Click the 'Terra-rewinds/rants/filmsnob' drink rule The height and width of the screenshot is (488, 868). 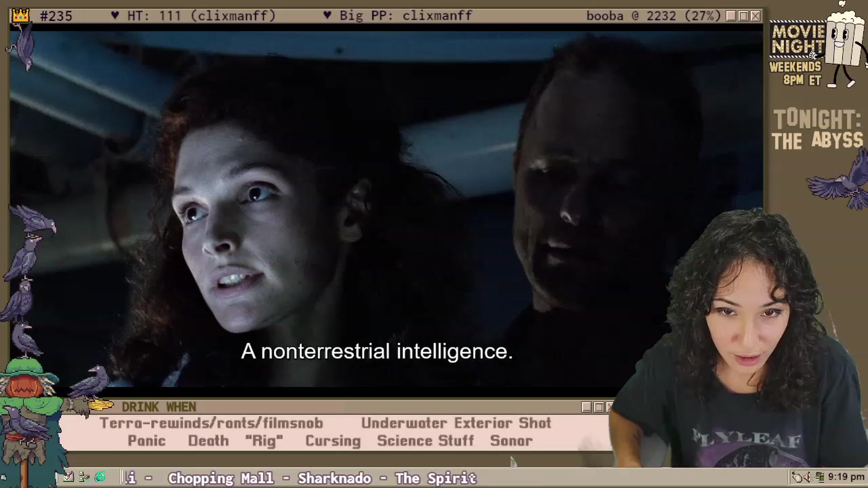211,423
